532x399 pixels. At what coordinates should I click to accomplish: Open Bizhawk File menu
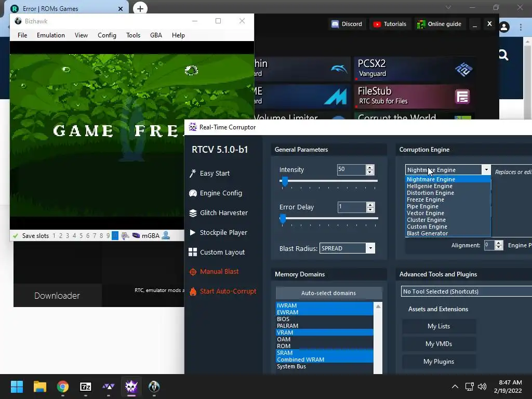22,35
